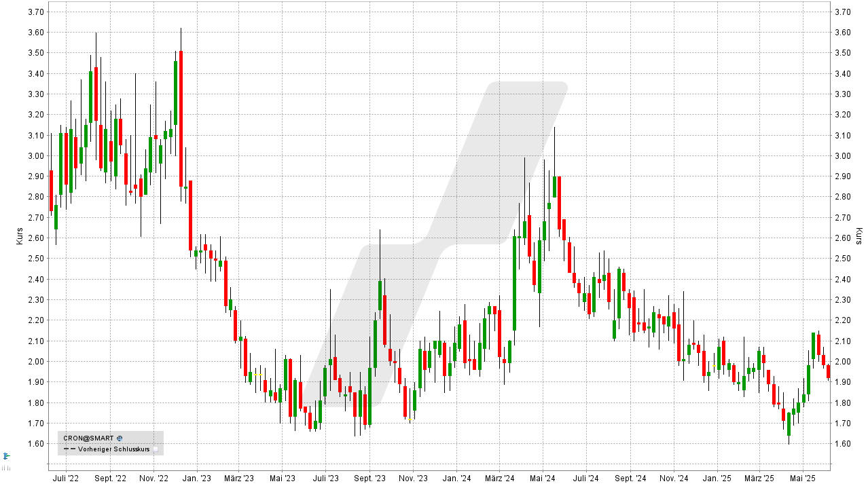This screenshot has height=488, width=868.
Task: Click the Vorheriger Schlusskurs legend text
Action: (113, 449)
